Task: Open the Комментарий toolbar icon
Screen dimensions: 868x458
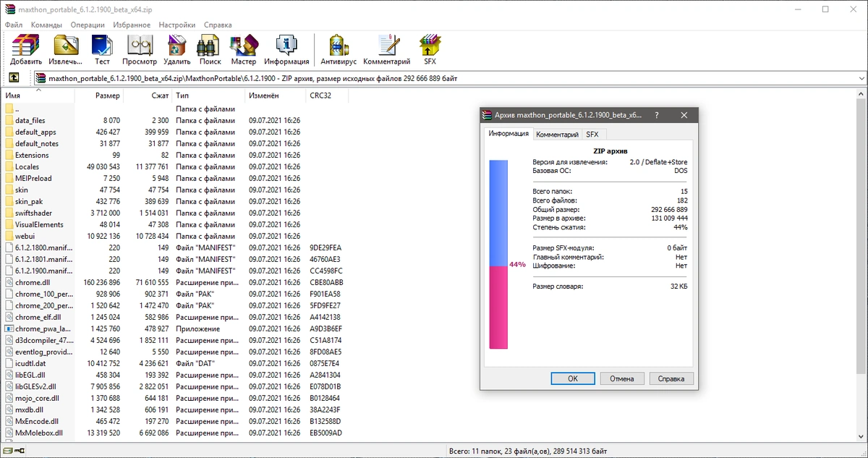Action: pos(387,45)
